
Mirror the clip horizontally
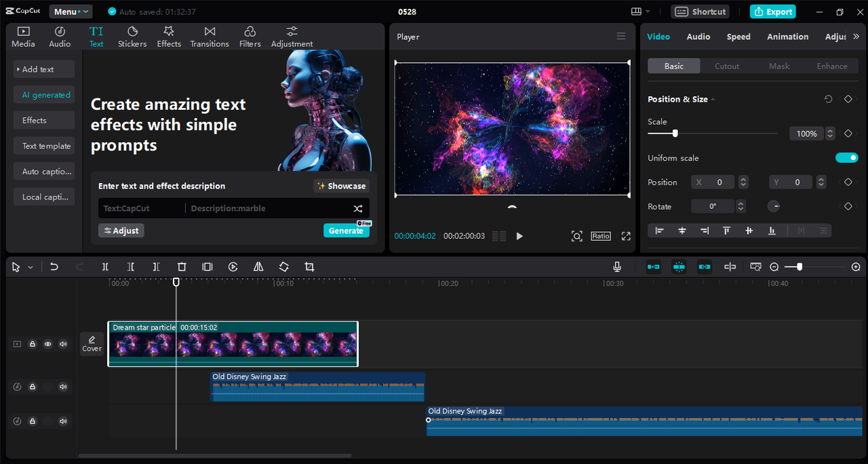258,267
